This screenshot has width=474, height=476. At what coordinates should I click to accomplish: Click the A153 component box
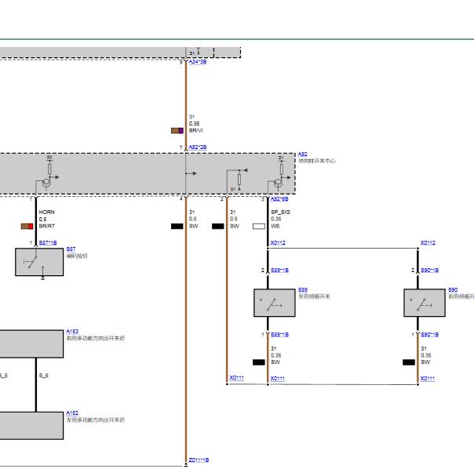tap(31, 344)
